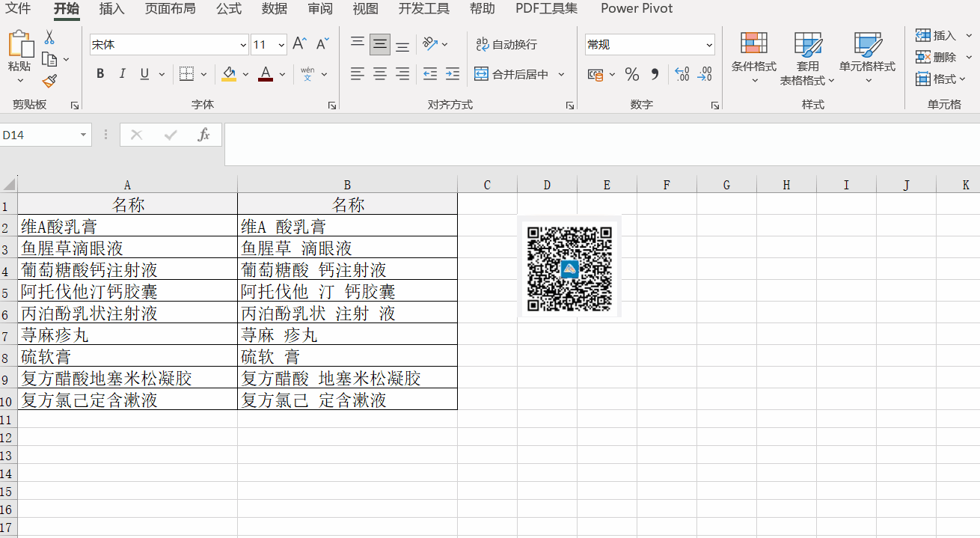This screenshot has height=538, width=980.
Task: Click the Increase Decimal icon
Action: click(x=682, y=74)
